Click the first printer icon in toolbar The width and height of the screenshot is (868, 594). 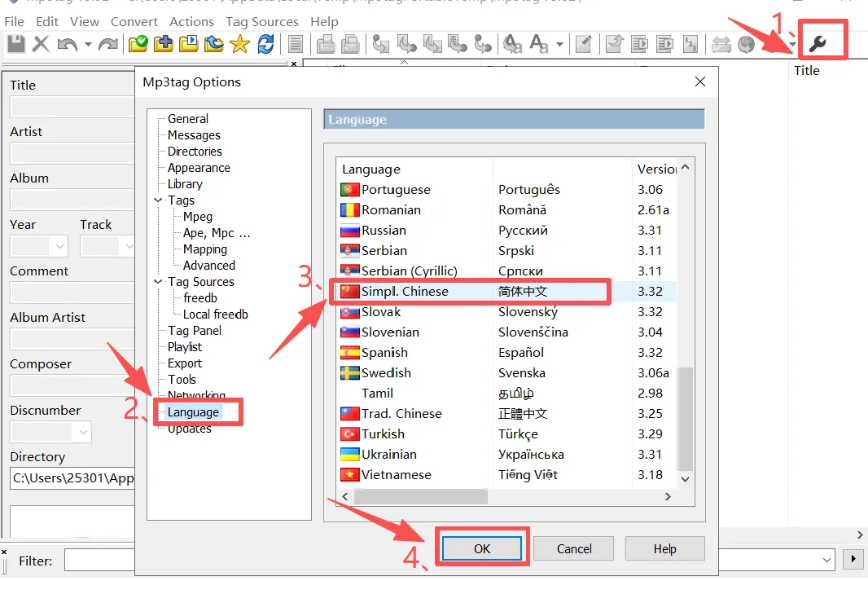pyautogui.click(x=326, y=44)
